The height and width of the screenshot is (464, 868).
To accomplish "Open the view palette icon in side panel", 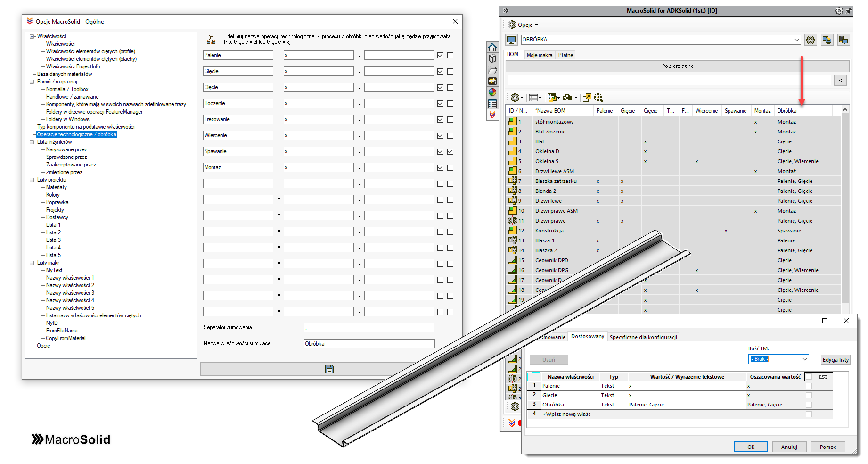I will [x=492, y=81].
